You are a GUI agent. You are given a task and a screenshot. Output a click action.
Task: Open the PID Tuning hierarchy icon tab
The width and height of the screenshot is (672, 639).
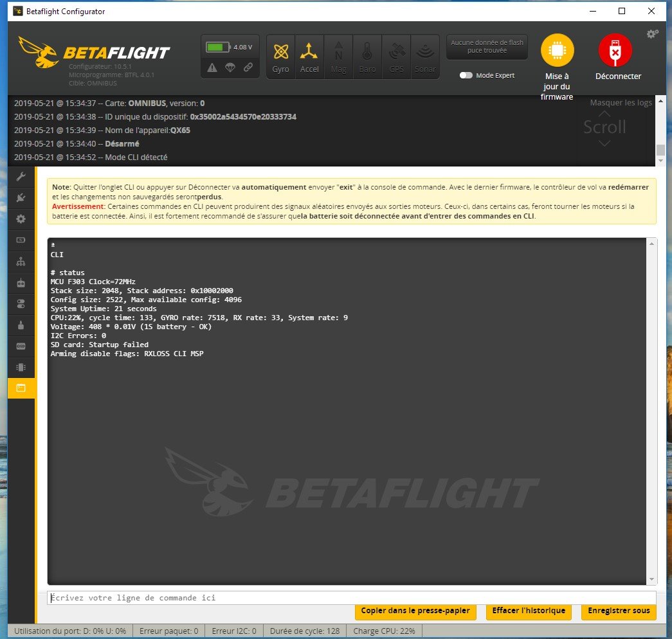(21, 262)
